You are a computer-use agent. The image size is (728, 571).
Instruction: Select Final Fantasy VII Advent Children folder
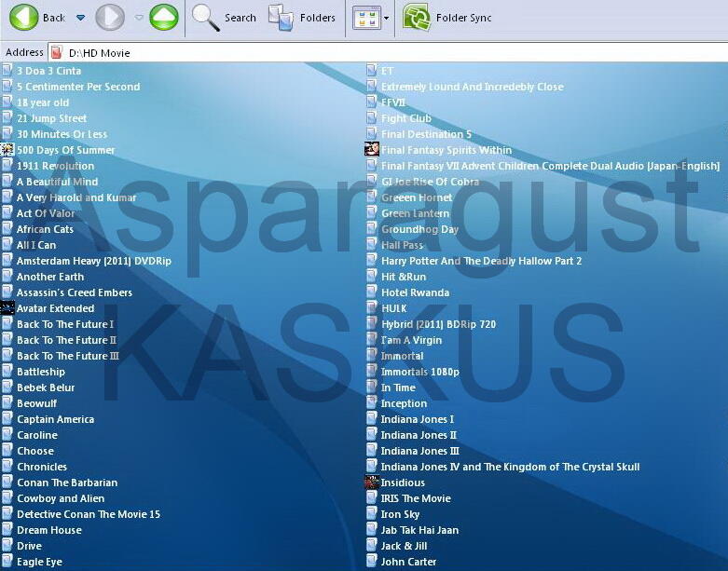[550, 166]
